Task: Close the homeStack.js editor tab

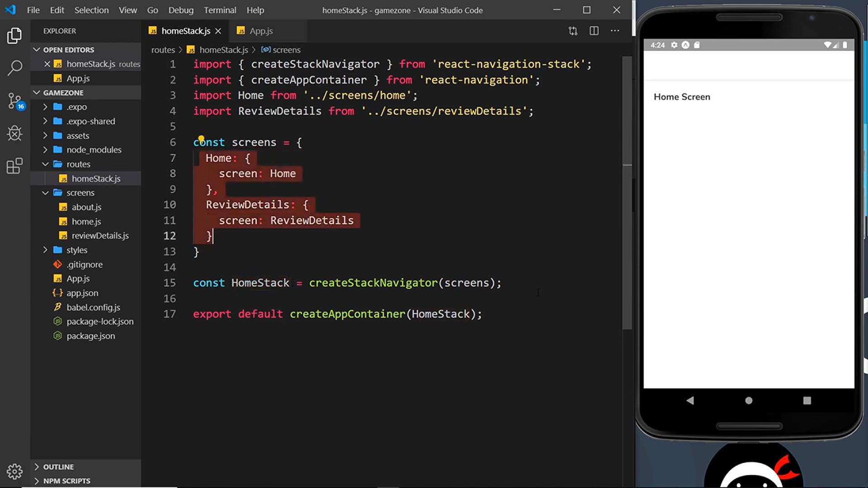Action: click(218, 31)
